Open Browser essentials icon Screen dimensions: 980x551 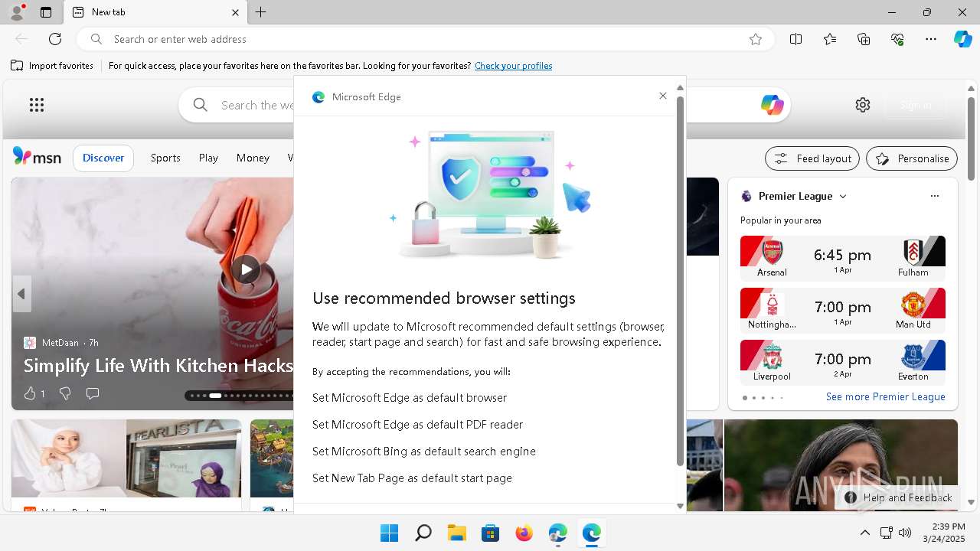click(x=897, y=39)
